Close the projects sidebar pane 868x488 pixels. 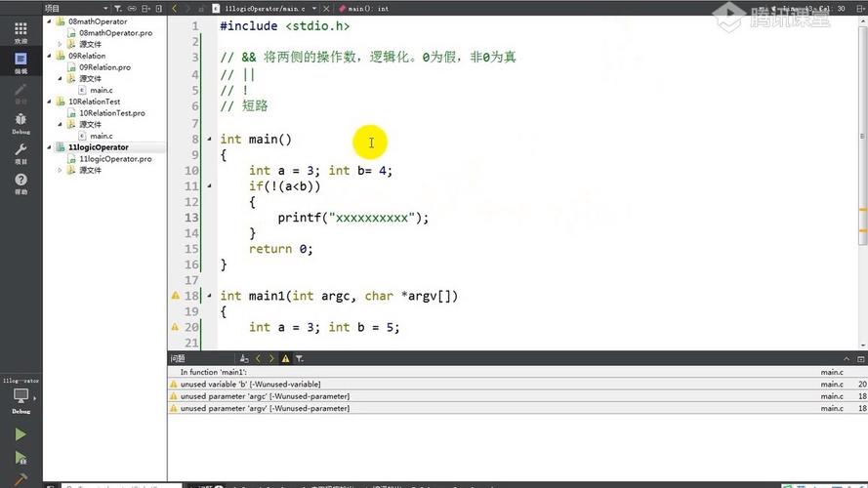[x=159, y=9]
